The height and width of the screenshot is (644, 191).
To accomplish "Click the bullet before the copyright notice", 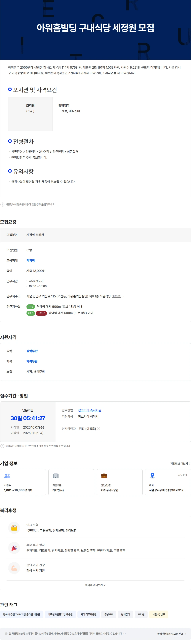I will 6,633.
